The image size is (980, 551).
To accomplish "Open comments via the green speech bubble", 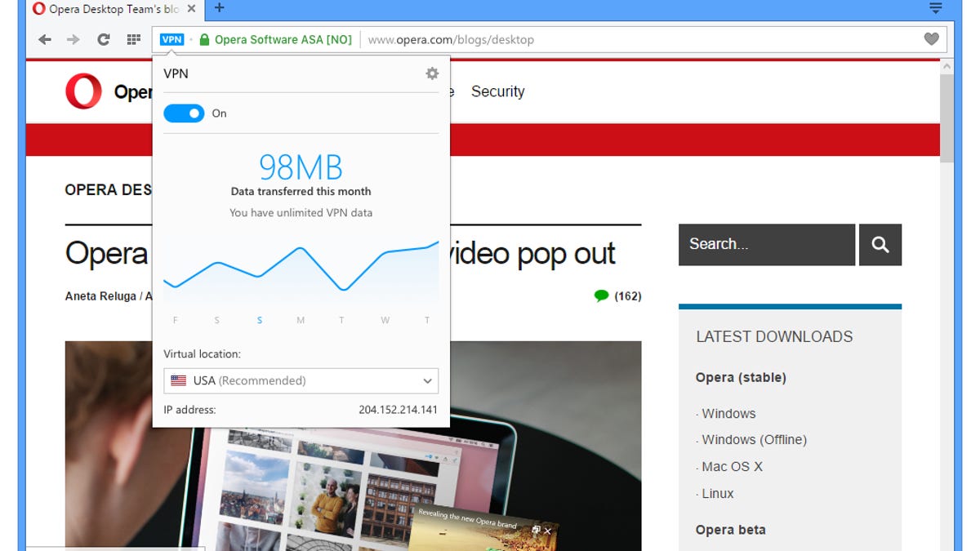I will pyautogui.click(x=602, y=295).
